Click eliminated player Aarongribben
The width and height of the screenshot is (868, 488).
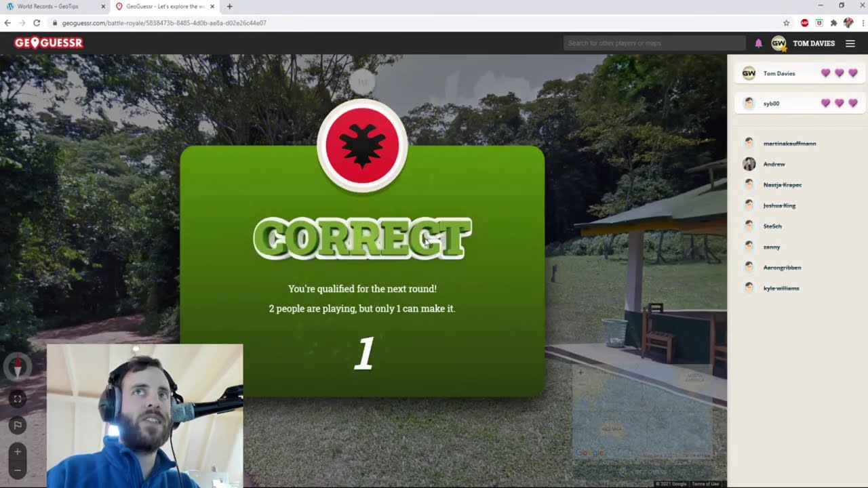782,268
